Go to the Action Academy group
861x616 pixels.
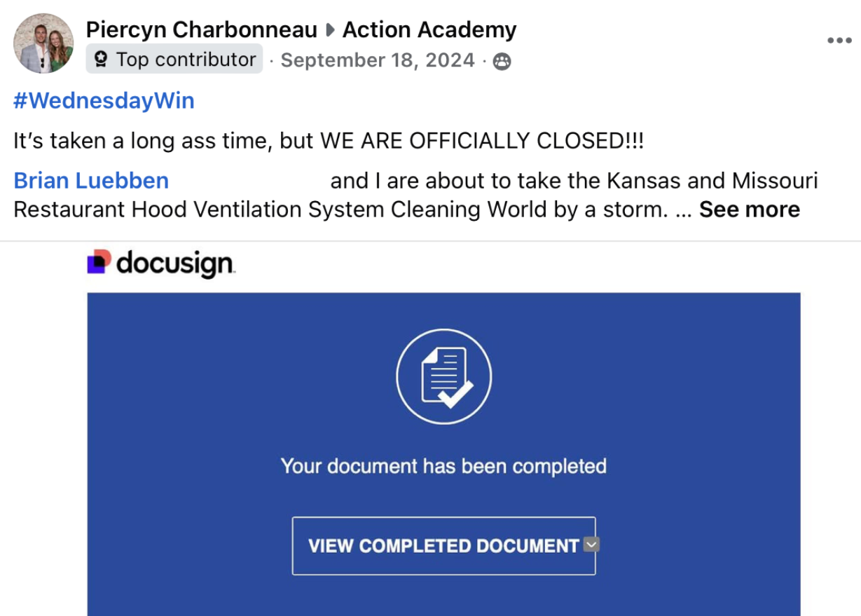click(x=429, y=30)
